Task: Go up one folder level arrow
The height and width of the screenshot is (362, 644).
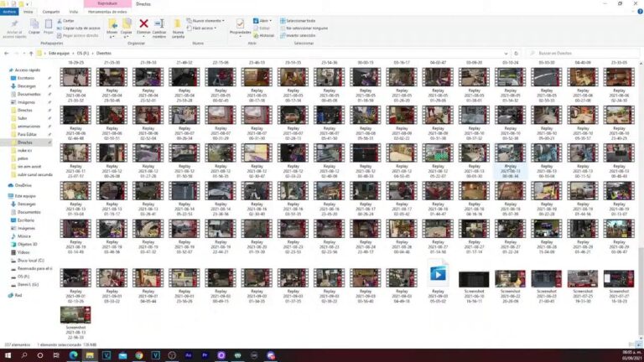Action: tap(31, 54)
